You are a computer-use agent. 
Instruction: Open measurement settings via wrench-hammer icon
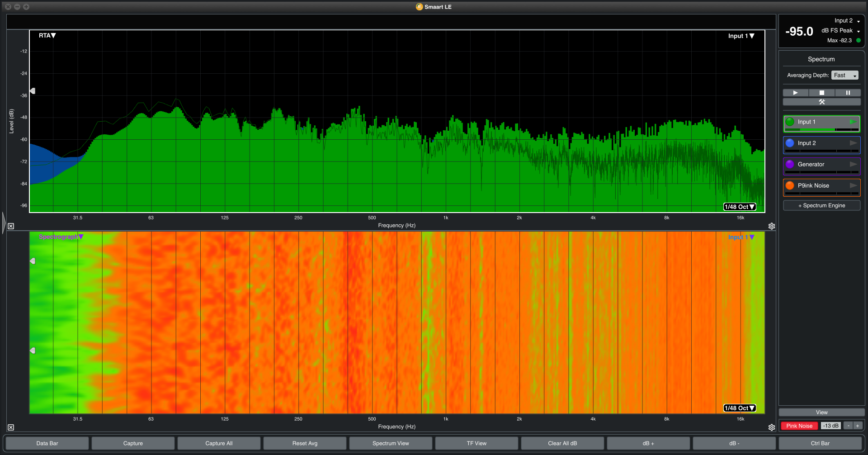tap(822, 102)
